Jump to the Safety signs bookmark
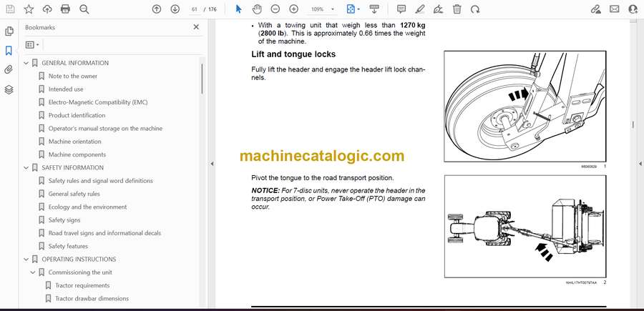The width and height of the screenshot is (644, 311). (x=64, y=220)
